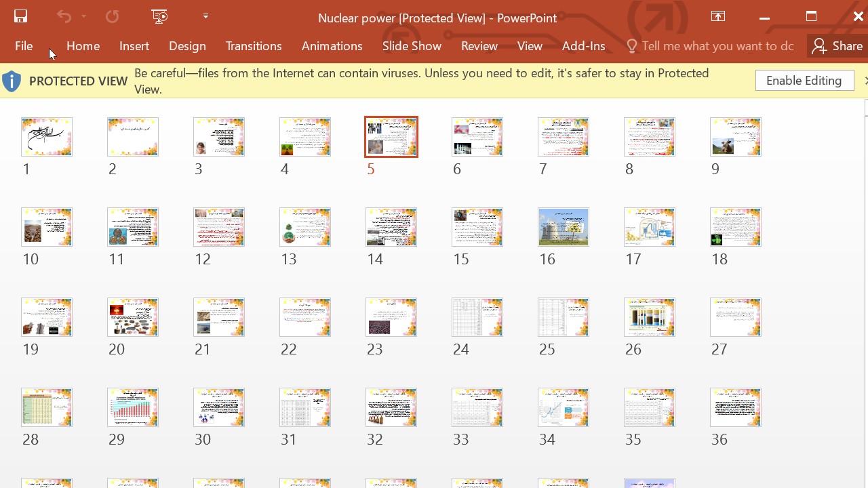Click the Save icon in quick access toolbar
The image size is (868, 488).
pyautogui.click(x=20, y=16)
